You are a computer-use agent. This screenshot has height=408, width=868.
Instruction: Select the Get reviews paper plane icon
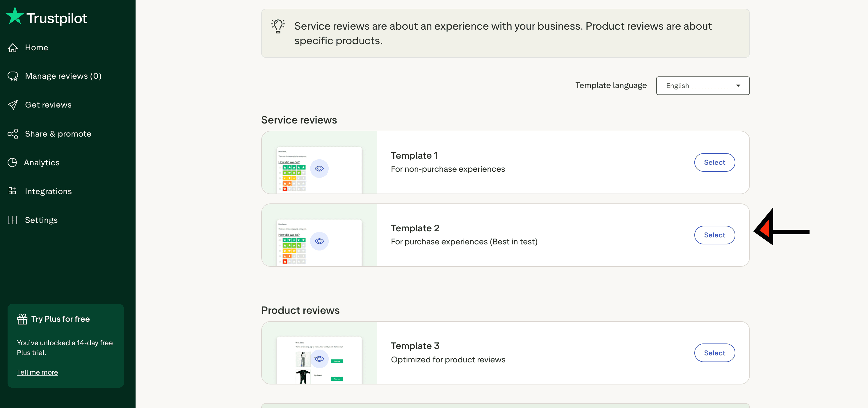coord(13,105)
